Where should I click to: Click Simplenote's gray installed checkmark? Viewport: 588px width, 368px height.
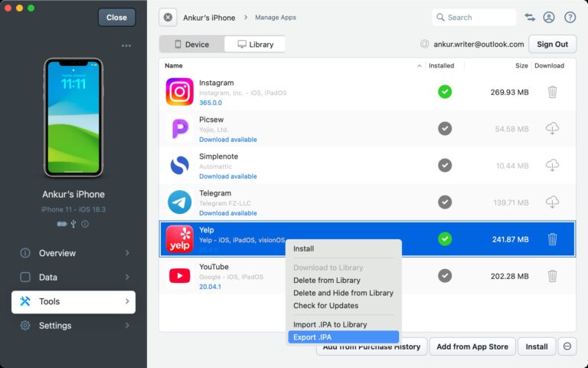(445, 166)
